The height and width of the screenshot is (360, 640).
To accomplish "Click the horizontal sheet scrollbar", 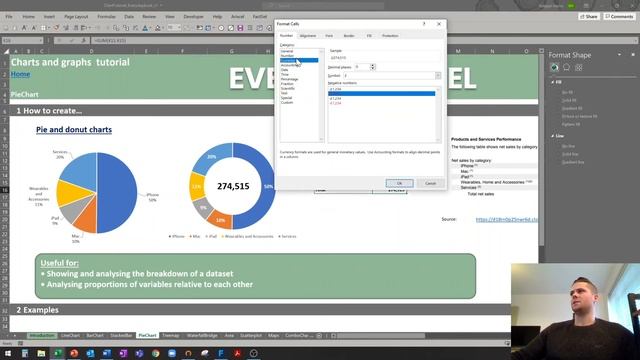I will click(381, 336).
